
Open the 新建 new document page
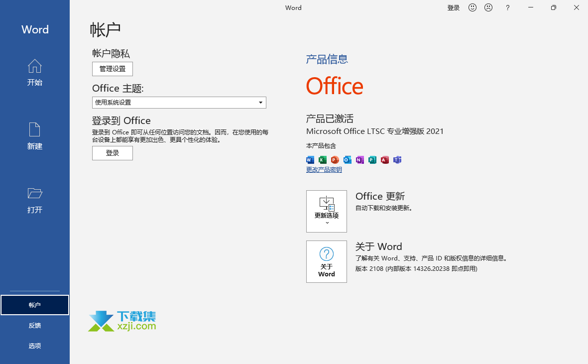[34, 136]
